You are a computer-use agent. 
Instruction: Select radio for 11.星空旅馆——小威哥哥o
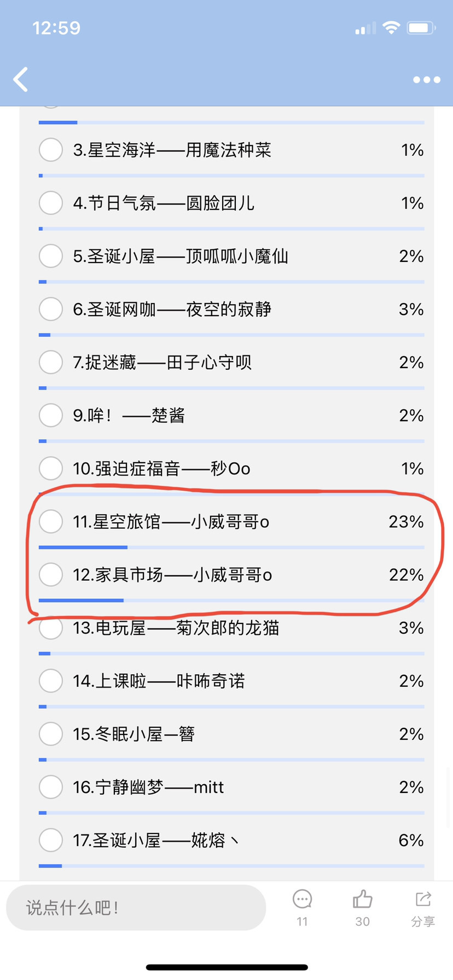click(x=51, y=522)
